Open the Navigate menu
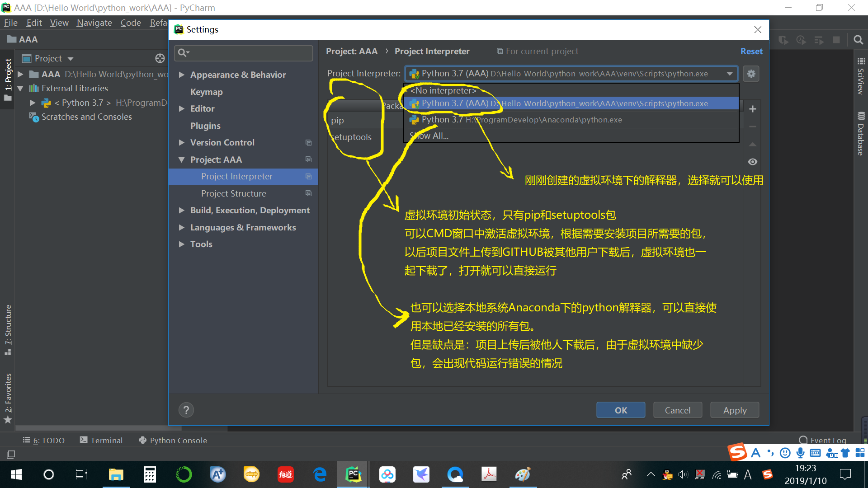This screenshot has width=868, height=488. coord(94,23)
